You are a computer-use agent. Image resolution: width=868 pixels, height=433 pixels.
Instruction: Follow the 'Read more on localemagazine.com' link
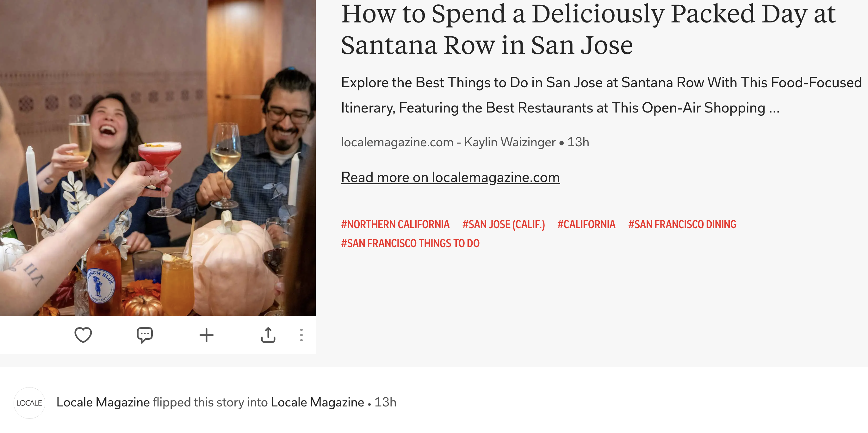(450, 177)
